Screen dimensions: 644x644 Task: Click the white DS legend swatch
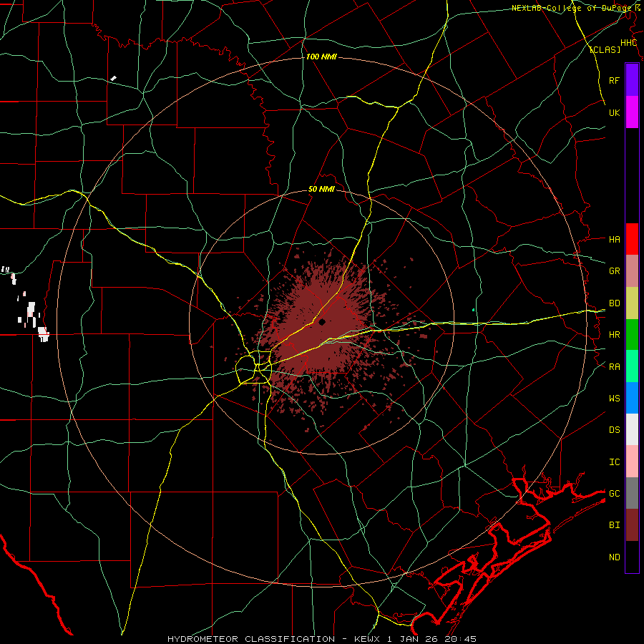tap(632, 429)
